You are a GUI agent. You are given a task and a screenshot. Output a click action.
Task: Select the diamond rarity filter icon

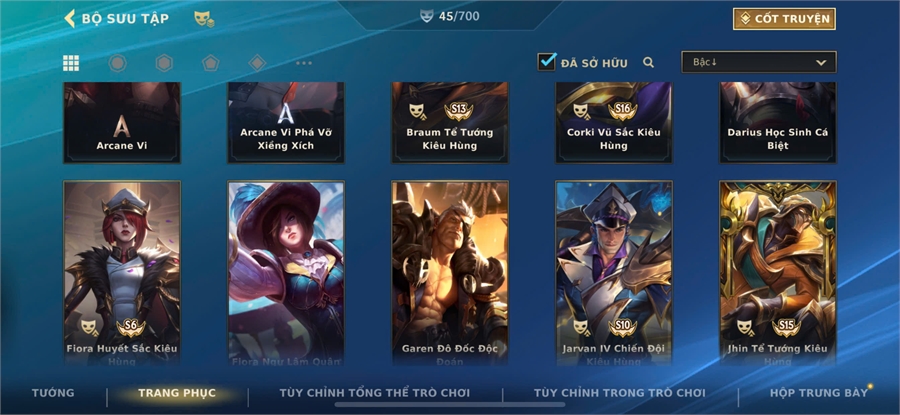(x=257, y=63)
